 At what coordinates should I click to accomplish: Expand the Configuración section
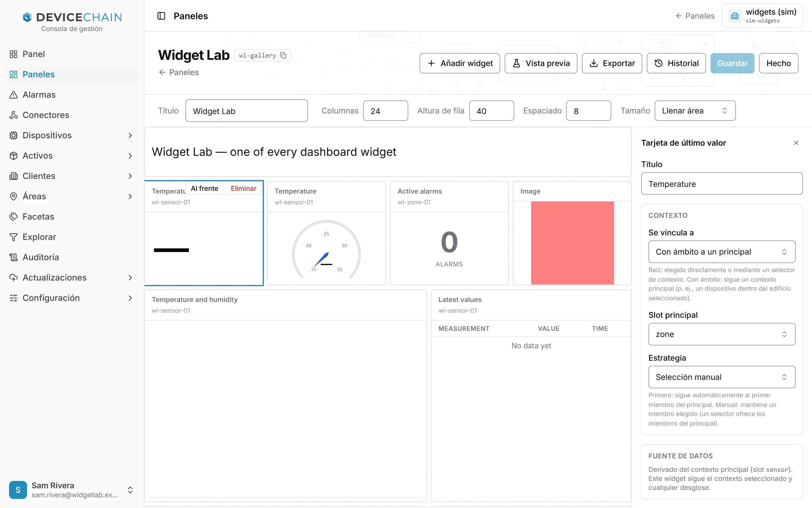[72, 298]
